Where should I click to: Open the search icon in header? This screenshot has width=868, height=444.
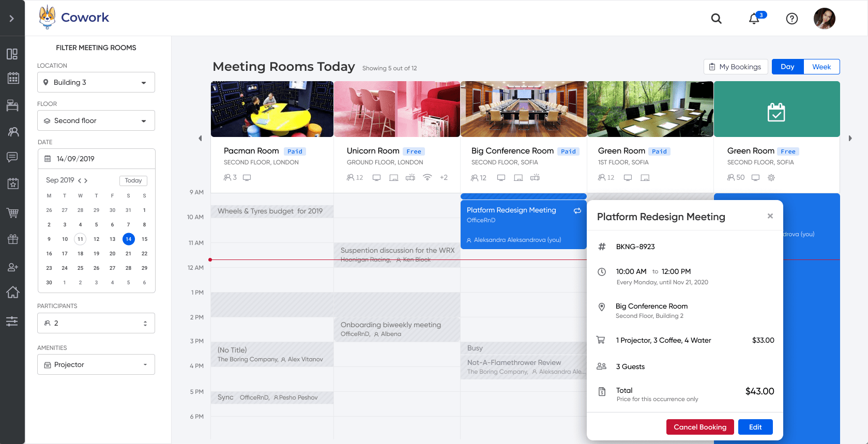[716, 19]
